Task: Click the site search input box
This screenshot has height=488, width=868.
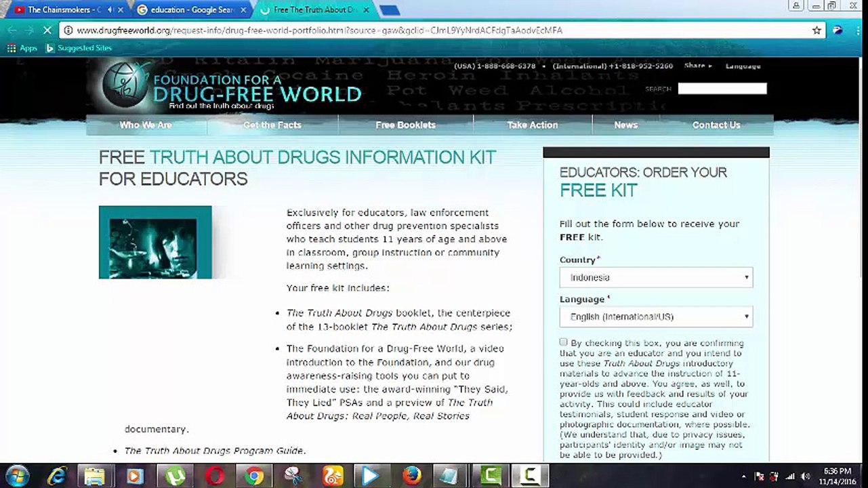Action: pyautogui.click(x=722, y=89)
